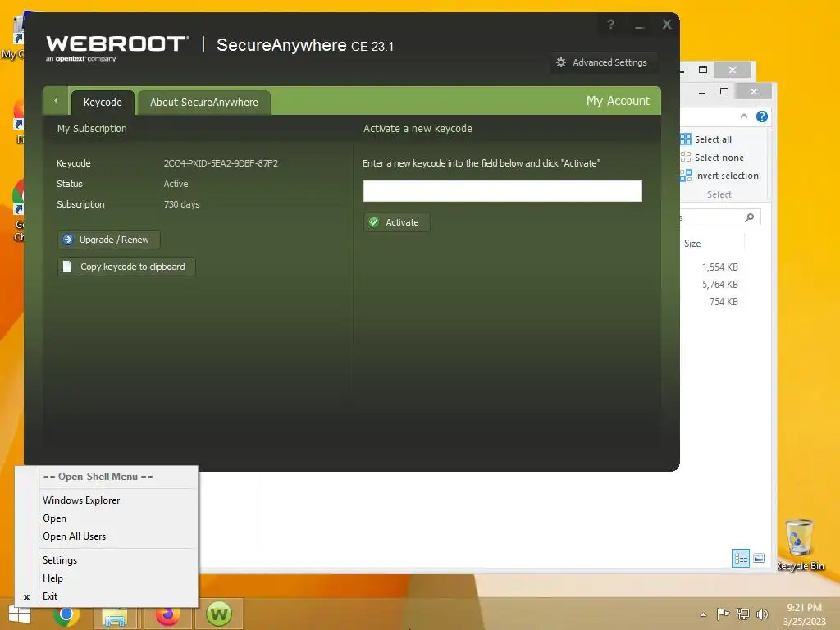Click the 1,554 KB file size cell
Screen dimensions: 840x630
(x=719, y=267)
